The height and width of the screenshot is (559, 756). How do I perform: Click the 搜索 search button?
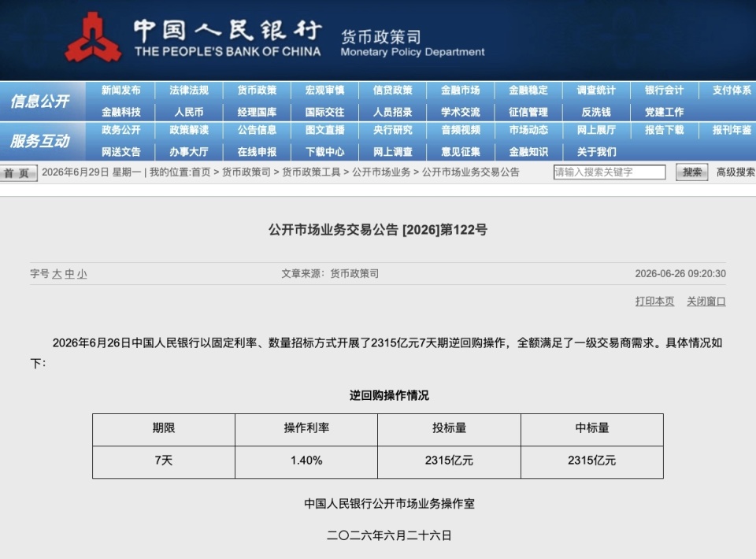point(692,172)
